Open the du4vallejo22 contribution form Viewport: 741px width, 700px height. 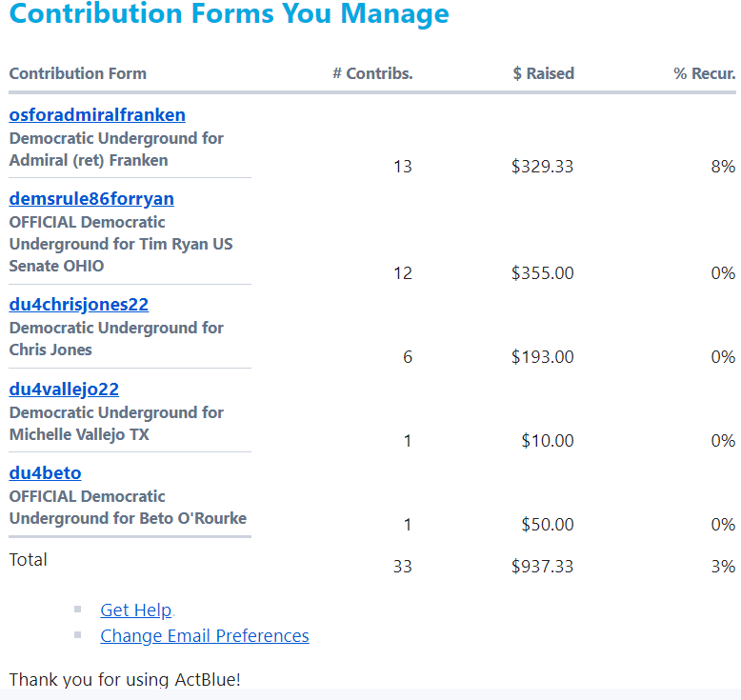click(64, 390)
